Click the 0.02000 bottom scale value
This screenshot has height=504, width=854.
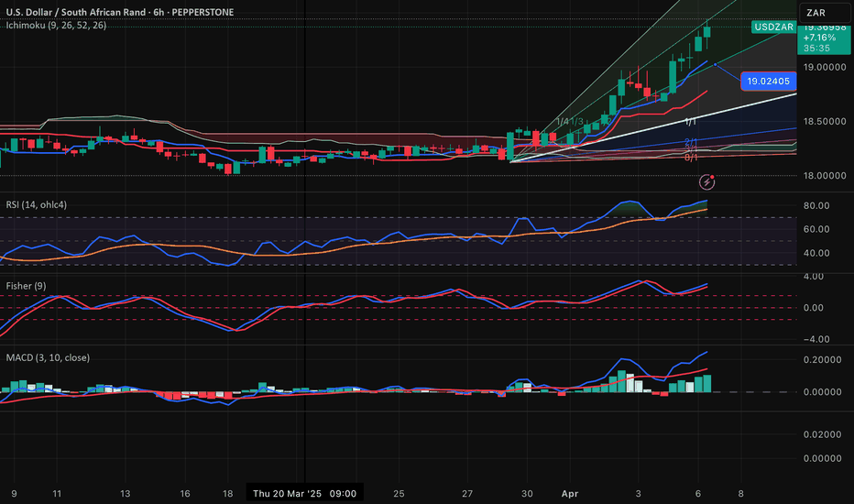point(823,434)
